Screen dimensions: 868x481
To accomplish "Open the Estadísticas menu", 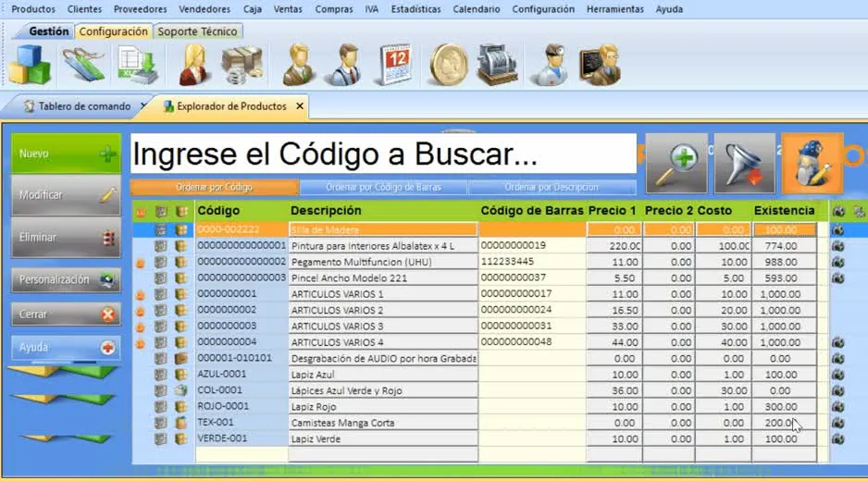I will click(x=415, y=9).
